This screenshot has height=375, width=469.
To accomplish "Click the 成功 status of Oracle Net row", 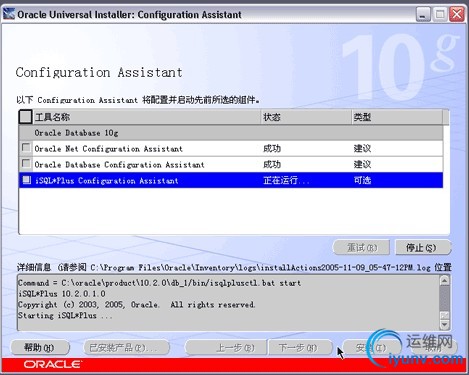I will pyautogui.click(x=272, y=148).
